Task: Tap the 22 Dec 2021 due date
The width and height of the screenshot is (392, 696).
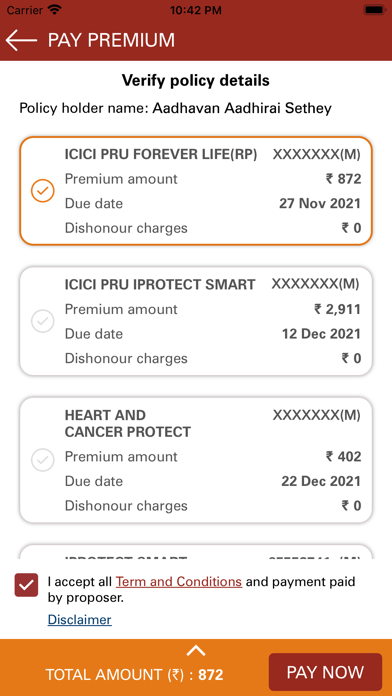Action: click(x=321, y=481)
